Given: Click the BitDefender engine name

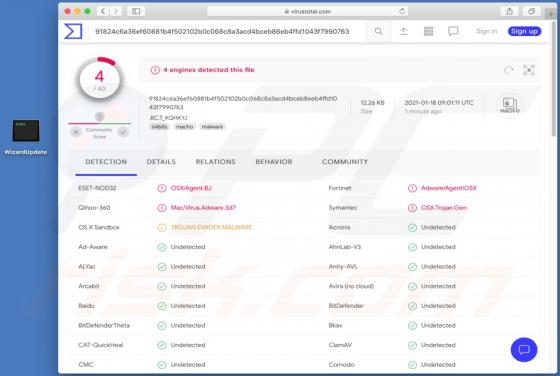Looking at the screenshot, I should pos(346,306).
